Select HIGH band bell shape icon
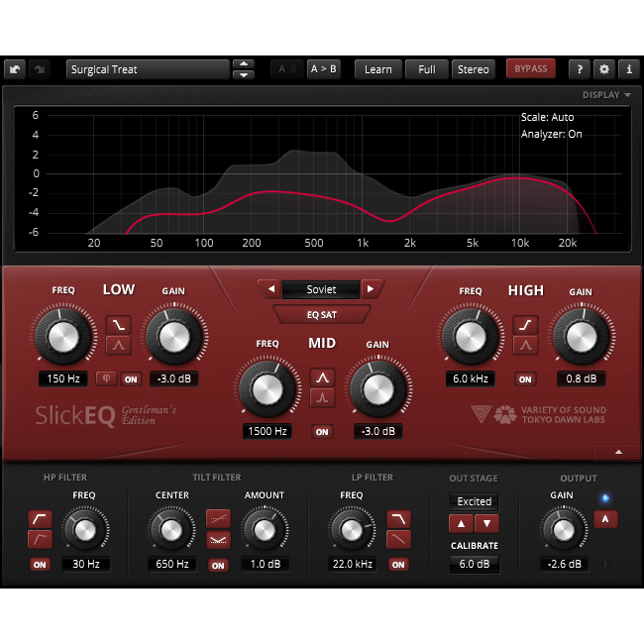 click(x=526, y=345)
